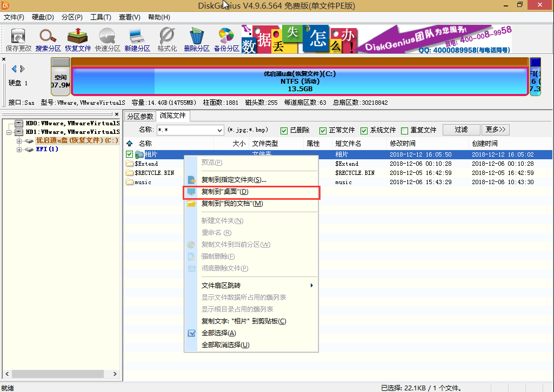Click the 更多>> more options button
This screenshot has height=392, width=554.
click(496, 130)
